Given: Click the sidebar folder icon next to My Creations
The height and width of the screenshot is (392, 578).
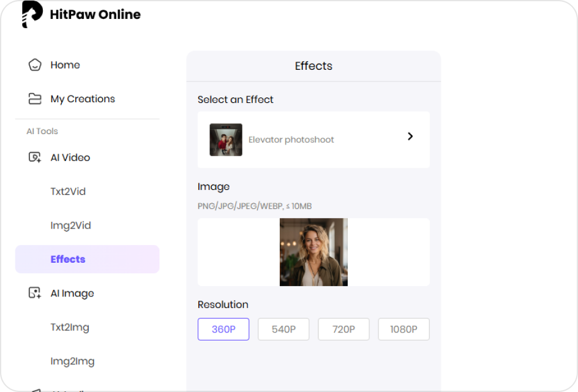Looking at the screenshot, I should (x=35, y=99).
